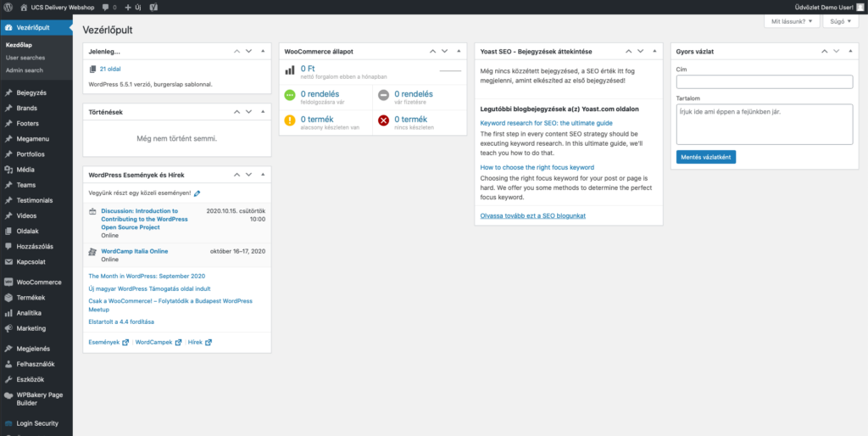Open the comments bubble icon in admin bar
This screenshot has height=436, width=868.
point(106,8)
